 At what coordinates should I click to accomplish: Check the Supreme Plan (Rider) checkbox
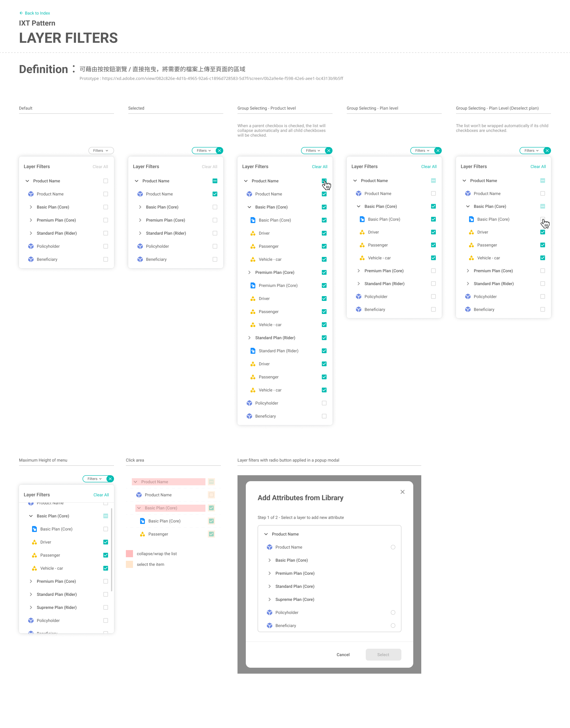coord(105,607)
